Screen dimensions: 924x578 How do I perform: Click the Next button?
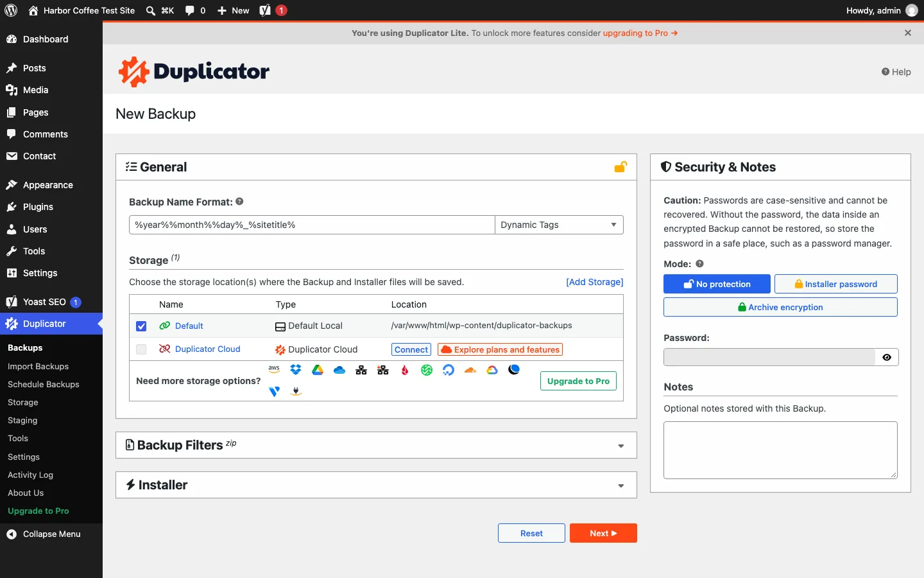click(x=603, y=533)
